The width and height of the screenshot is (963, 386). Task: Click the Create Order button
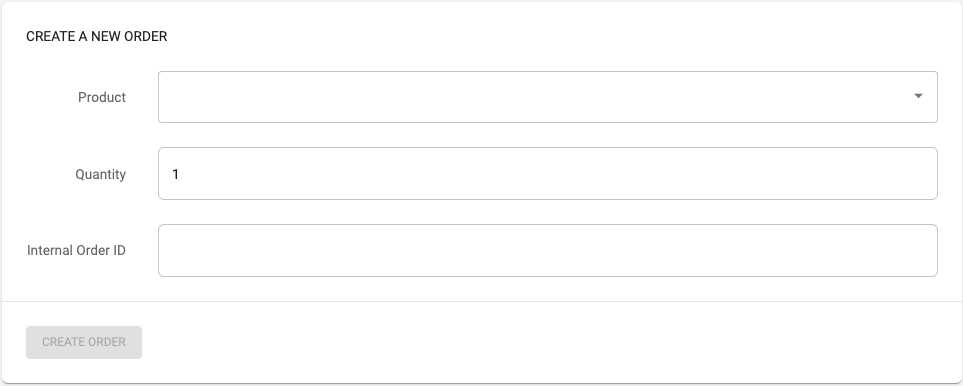[84, 342]
